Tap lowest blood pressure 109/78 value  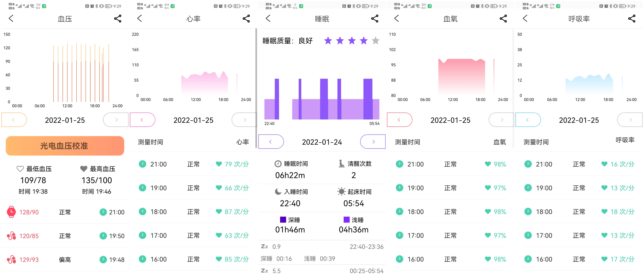33,180
